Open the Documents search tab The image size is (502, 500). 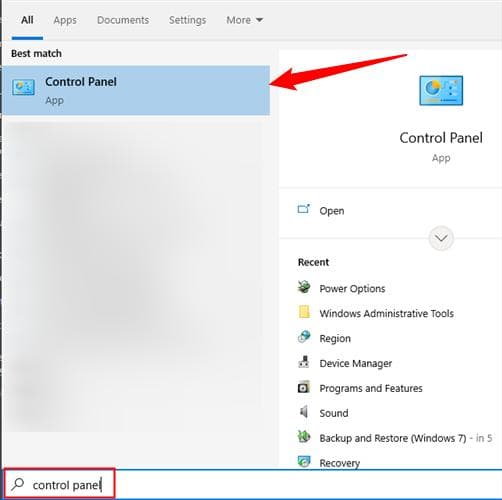tap(123, 20)
